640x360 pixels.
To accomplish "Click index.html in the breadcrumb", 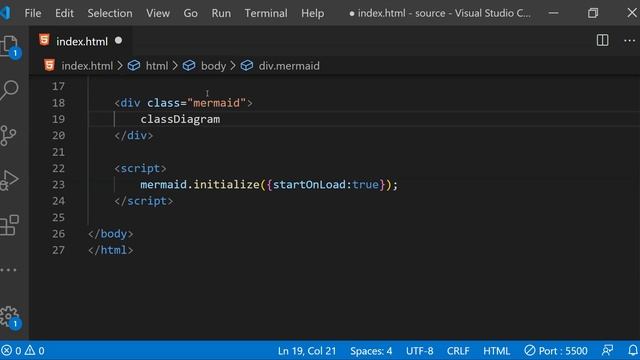I will point(87,66).
